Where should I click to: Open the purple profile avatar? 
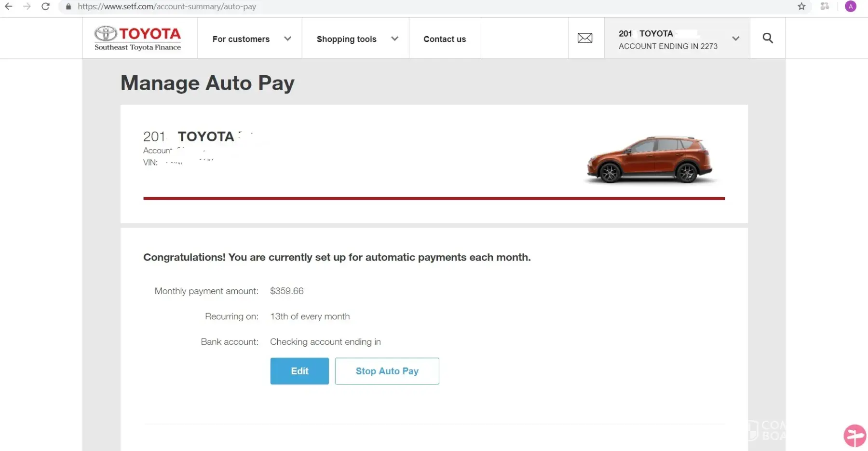point(851,7)
